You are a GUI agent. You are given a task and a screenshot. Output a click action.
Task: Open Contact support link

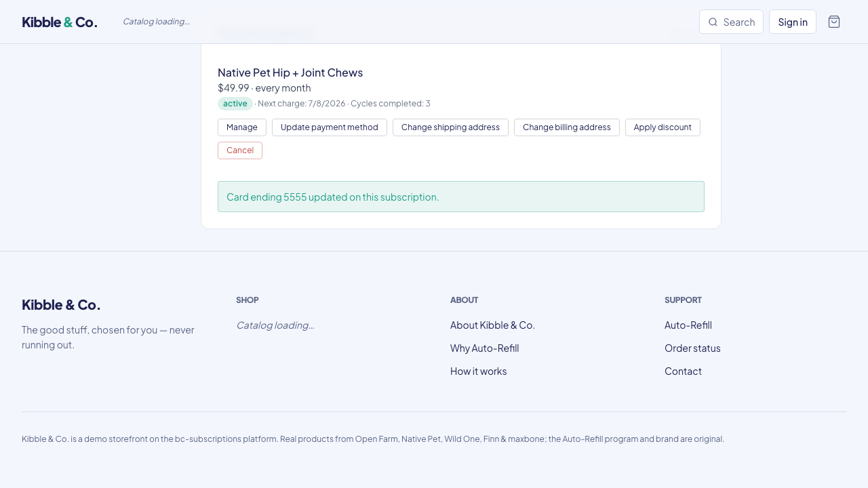point(683,371)
